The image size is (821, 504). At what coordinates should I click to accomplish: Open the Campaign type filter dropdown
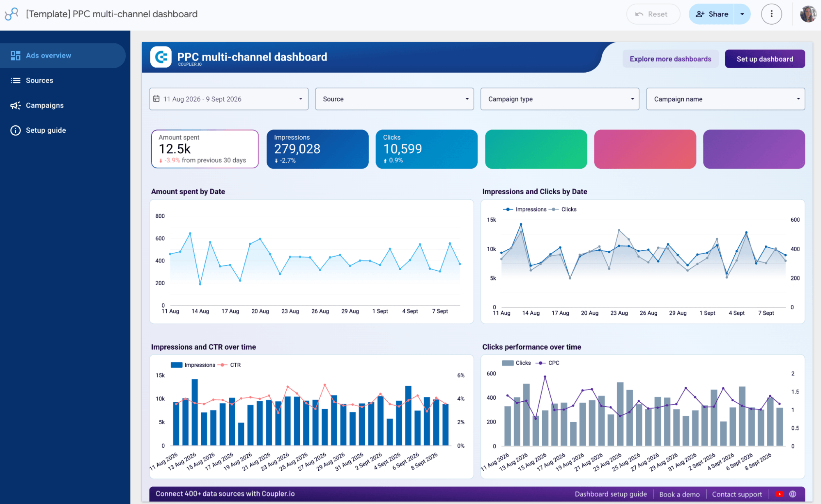(x=560, y=99)
